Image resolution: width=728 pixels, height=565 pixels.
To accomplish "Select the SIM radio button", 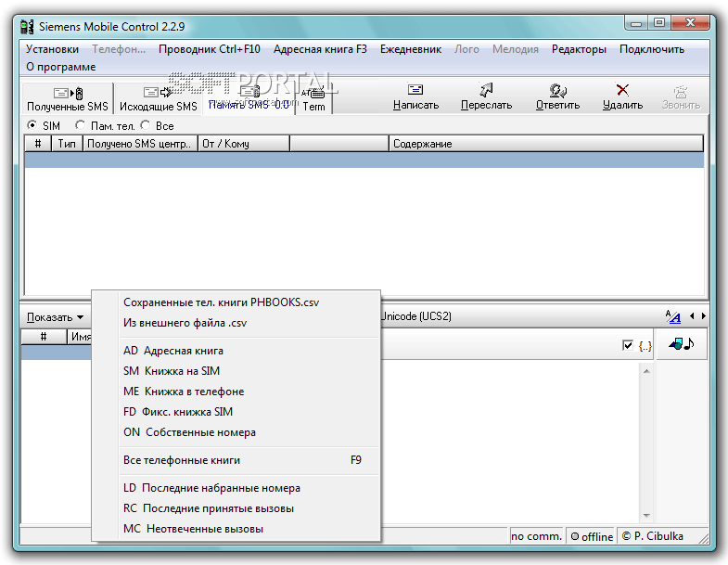I will [x=32, y=125].
